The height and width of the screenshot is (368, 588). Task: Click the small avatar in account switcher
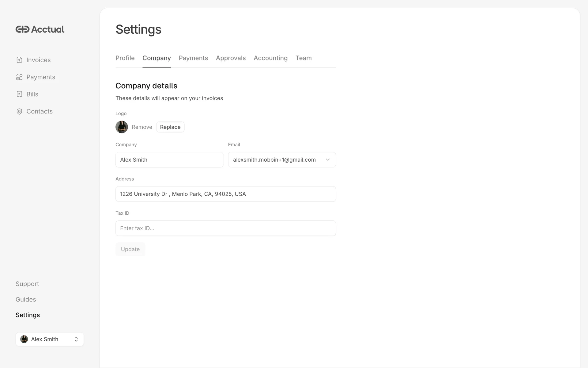pyautogui.click(x=24, y=339)
